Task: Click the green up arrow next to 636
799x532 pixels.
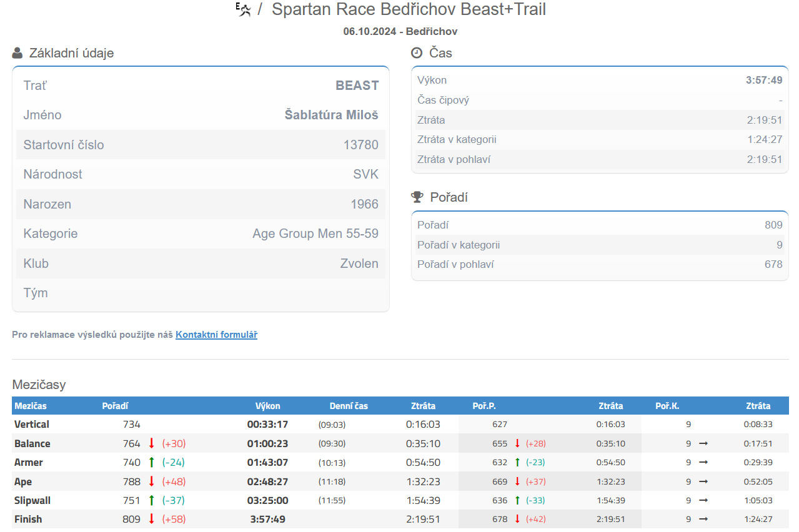Action: pos(517,500)
